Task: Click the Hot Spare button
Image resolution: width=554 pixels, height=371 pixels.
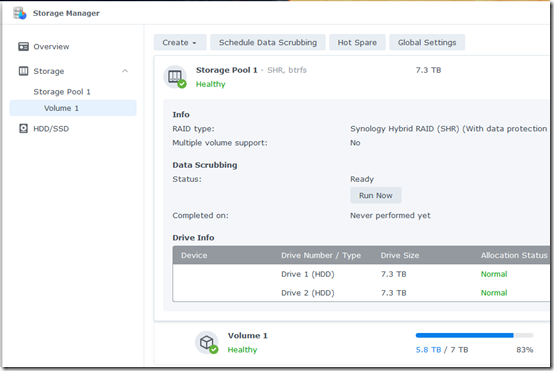Action: click(357, 42)
